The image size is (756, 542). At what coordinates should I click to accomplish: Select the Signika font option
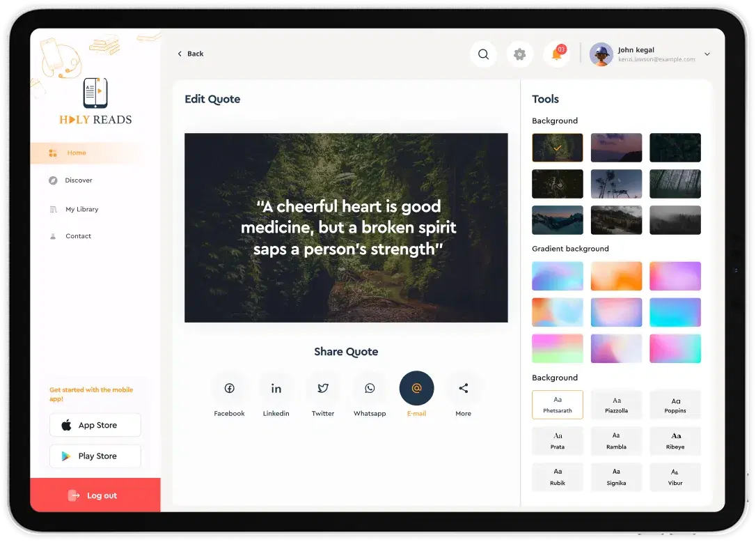(x=616, y=477)
